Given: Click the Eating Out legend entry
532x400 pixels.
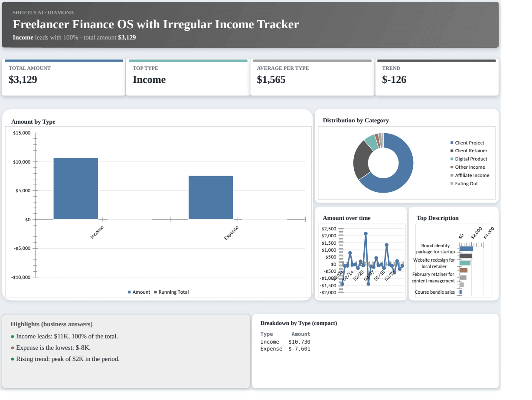Looking at the screenshot, I should click(464, 184).
